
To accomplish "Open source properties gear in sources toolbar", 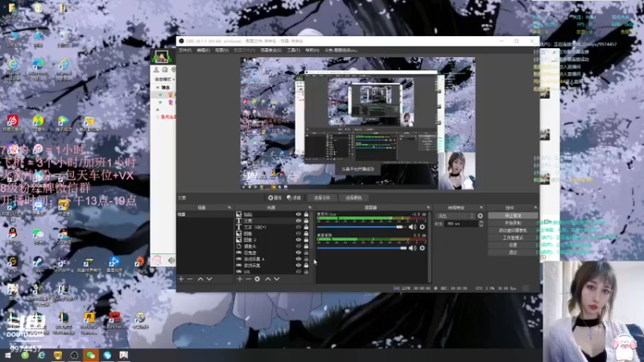I will 257,279.
